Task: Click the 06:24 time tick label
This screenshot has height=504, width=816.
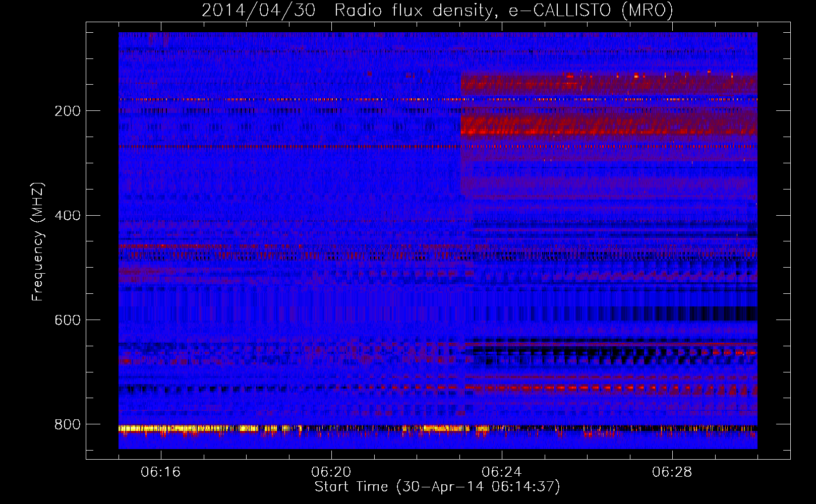Action: pyautogui.click(x=502, y=472)
